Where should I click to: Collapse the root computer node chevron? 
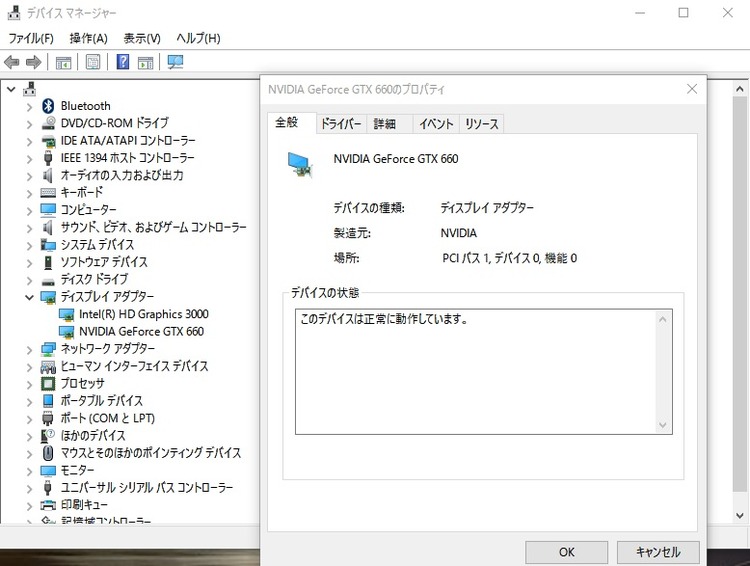click(11, 89)
